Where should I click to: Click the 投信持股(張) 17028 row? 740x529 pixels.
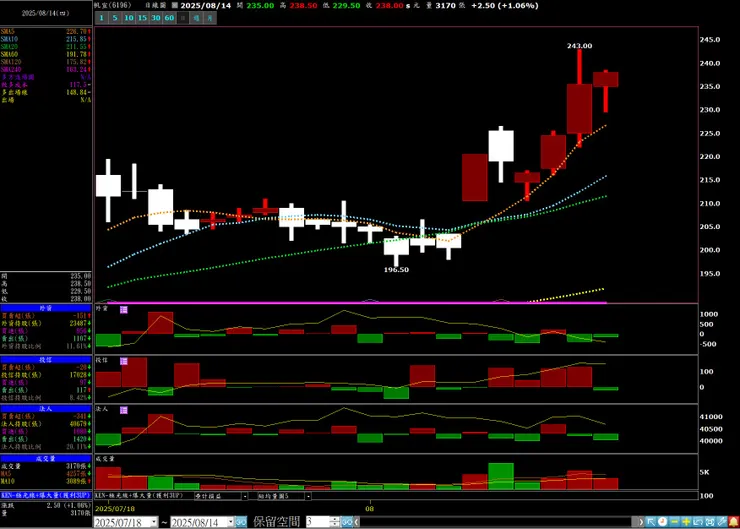tap(46, 375)
